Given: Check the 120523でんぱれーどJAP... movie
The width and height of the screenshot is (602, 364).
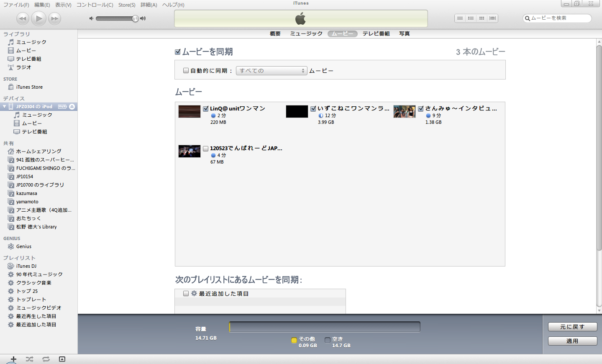Looking at the screenshot, I should [x=206, y=149].
